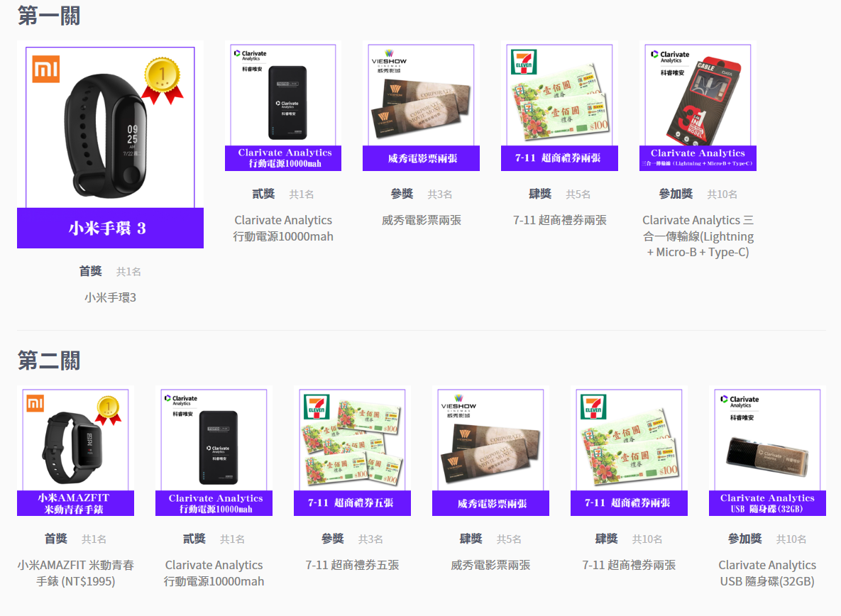Click the 三合一傳輸線(Lightning + Micro-B + Type-C) description

[698, 236]
